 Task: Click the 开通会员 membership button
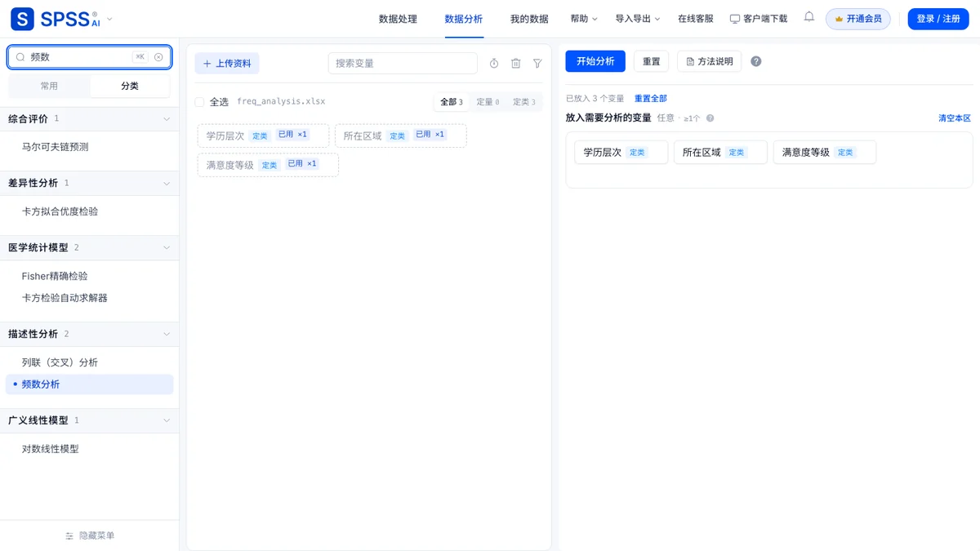[858, 19]
